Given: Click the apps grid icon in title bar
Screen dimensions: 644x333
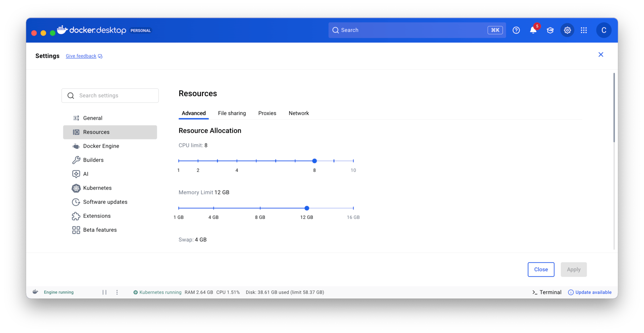Looking at the screenshot, I should point(584,30).
